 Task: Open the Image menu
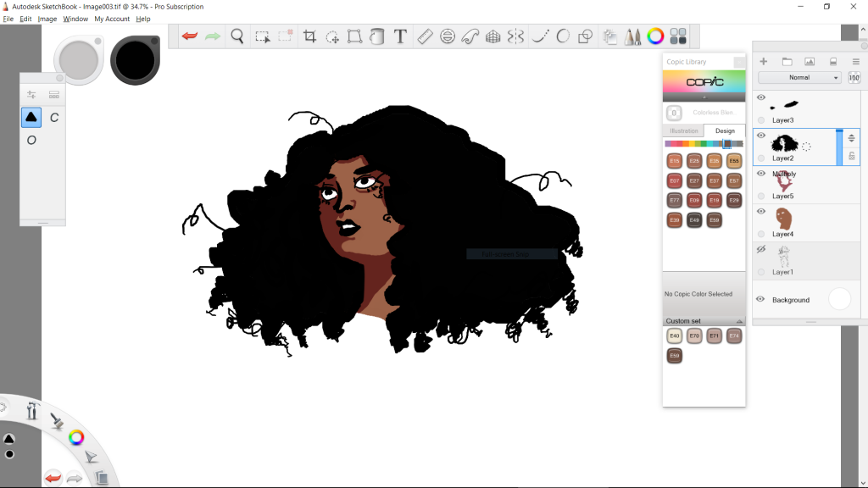47,19
